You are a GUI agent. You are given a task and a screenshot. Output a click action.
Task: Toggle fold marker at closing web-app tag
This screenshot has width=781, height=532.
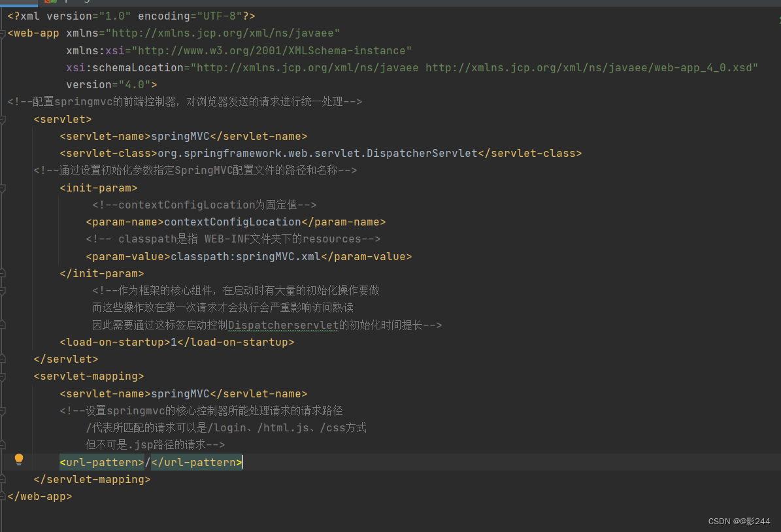click(x=3, y=497)
